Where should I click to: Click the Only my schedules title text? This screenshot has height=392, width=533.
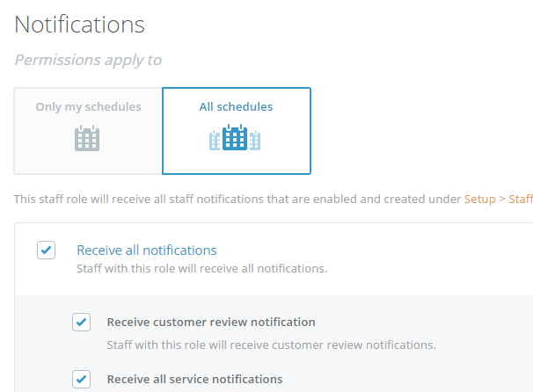88,106
